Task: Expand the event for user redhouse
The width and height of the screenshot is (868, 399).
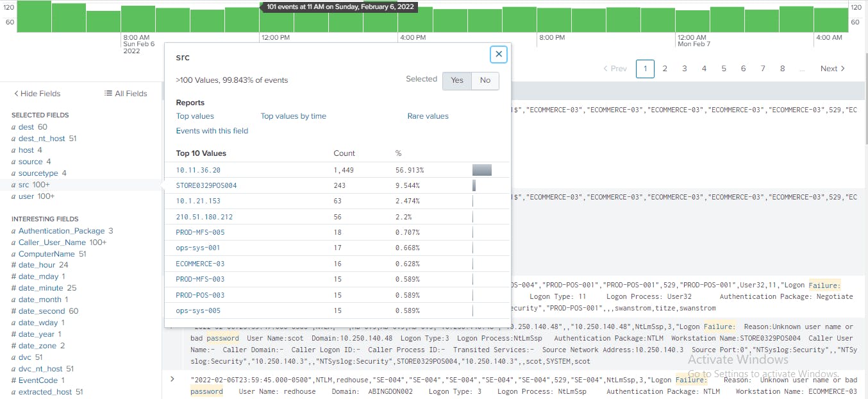Action: 172,379
